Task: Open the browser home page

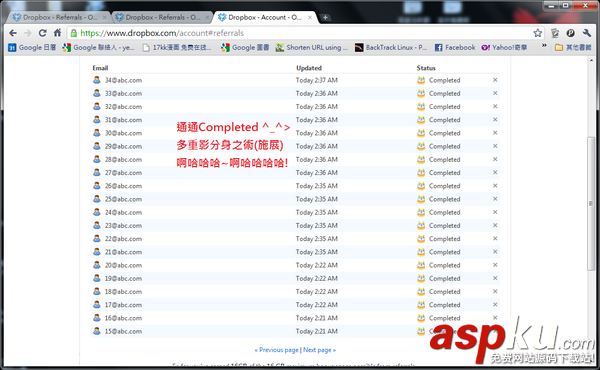Action: (57, 33)
